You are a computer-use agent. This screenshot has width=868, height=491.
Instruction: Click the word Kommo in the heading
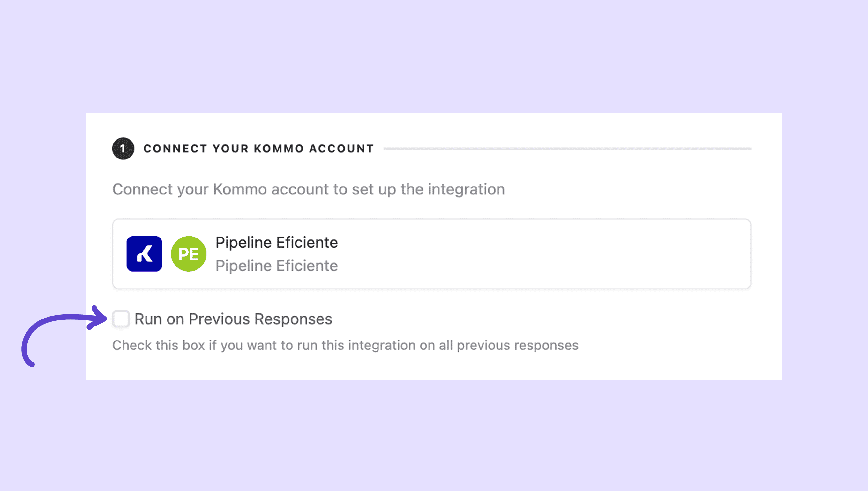click(x=279, y=149)
